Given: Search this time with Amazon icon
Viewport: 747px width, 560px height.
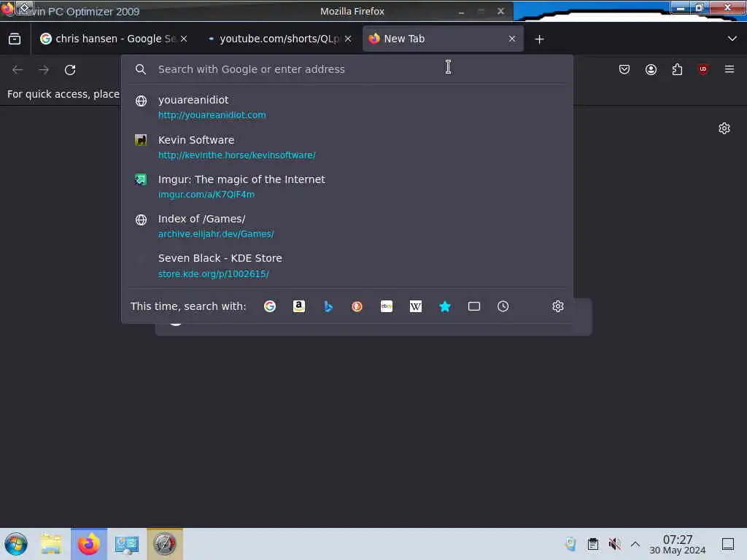Looking at the screenshot, I should pyautogui.click(x=298, y=306).
